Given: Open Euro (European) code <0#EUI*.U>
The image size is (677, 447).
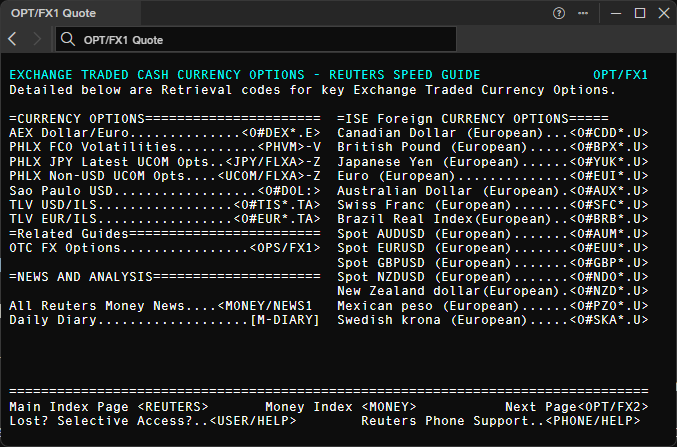Looking at the screenshot, I should [609, 176].
